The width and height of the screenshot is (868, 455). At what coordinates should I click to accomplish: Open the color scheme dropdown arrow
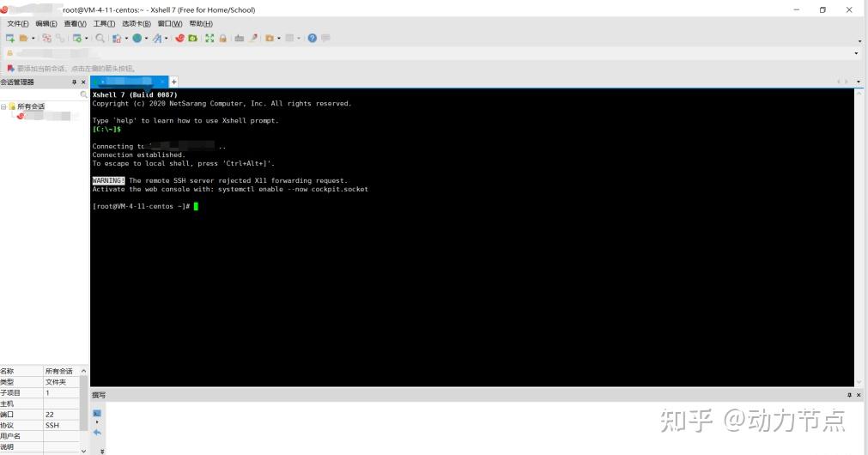tap(126, 38)
